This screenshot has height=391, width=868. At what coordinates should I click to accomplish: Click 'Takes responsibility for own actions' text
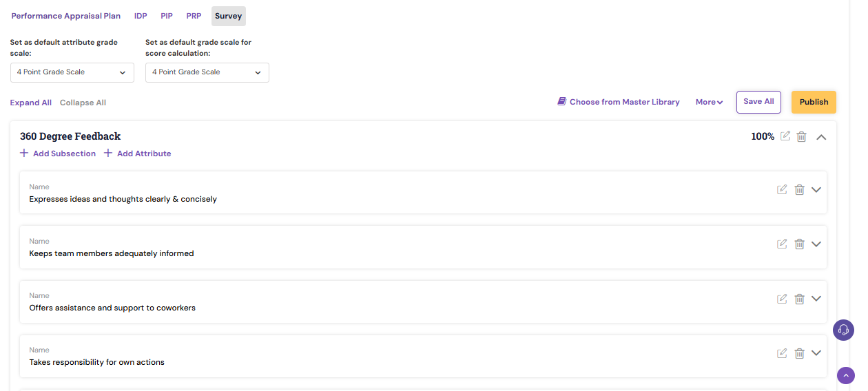tap(97, 362)
